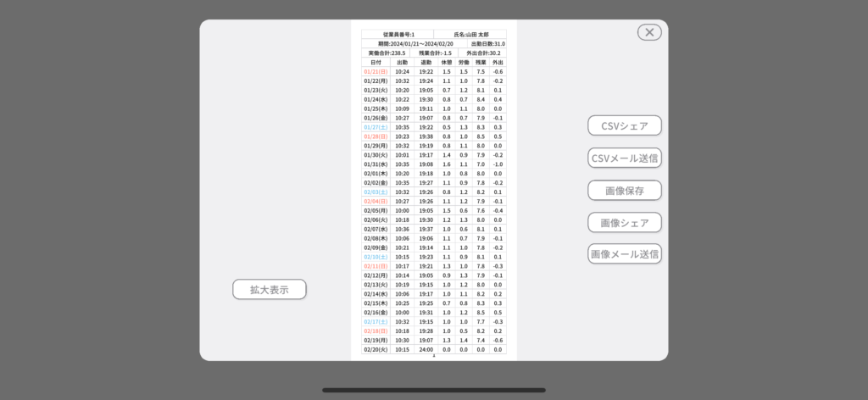Select the 出勤日数:31.0 cell
868x400 pixels.
[487, 44]
